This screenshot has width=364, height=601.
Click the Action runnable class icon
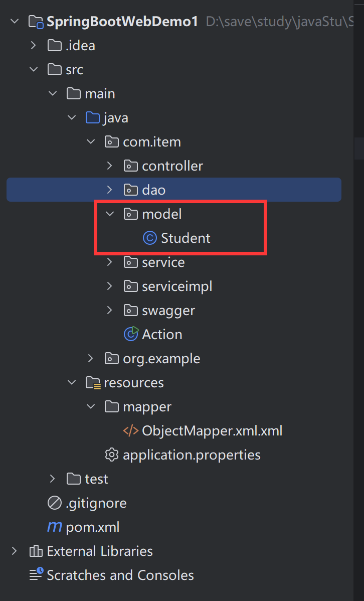coord(131,334)
